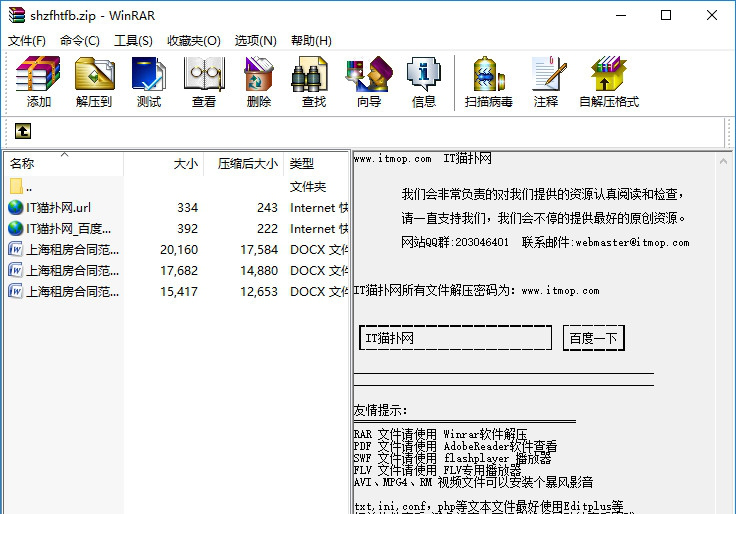This screenshot has width=736, height=534.
Task: Click the 友情提示 heading in comment
Action: coord(380,410)
